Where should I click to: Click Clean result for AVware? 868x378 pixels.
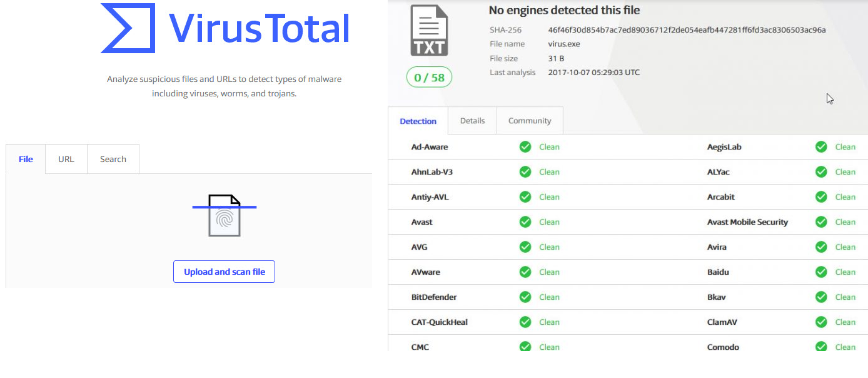(x=549, y=272)
